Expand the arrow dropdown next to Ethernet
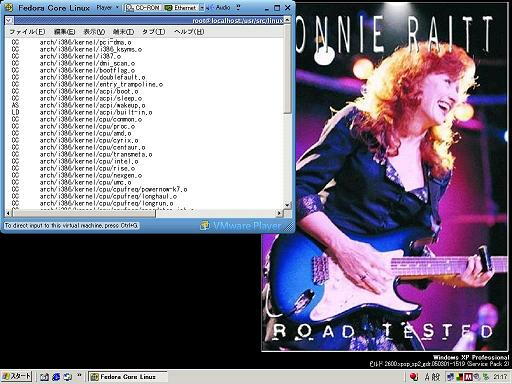 coord(202,7)
